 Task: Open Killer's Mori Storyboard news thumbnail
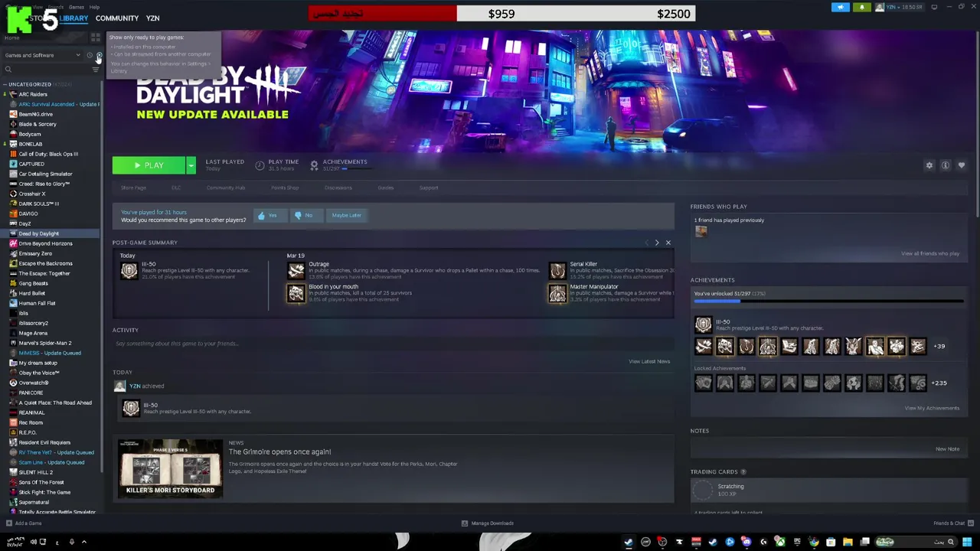(x=170, y=468)
